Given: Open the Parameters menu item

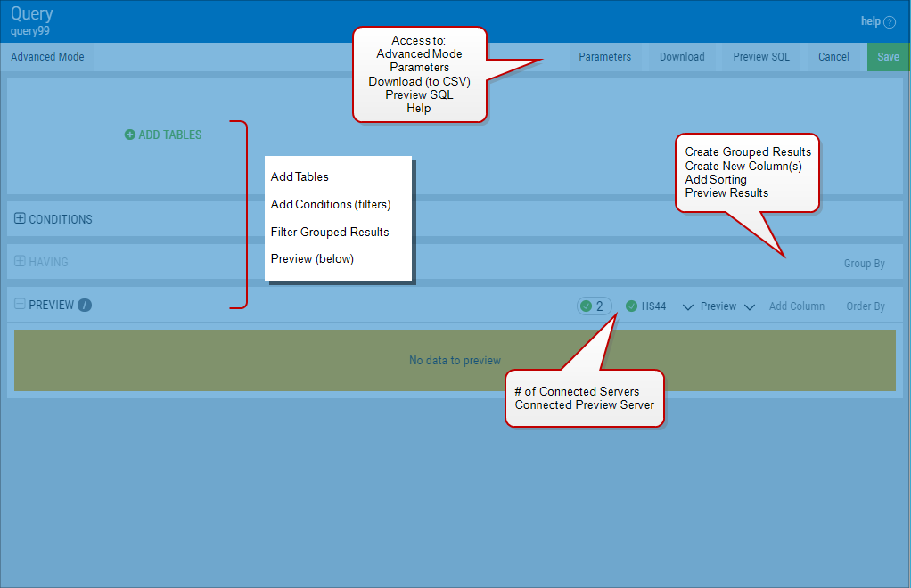Looking at the screenshot, I should point(604,57).
